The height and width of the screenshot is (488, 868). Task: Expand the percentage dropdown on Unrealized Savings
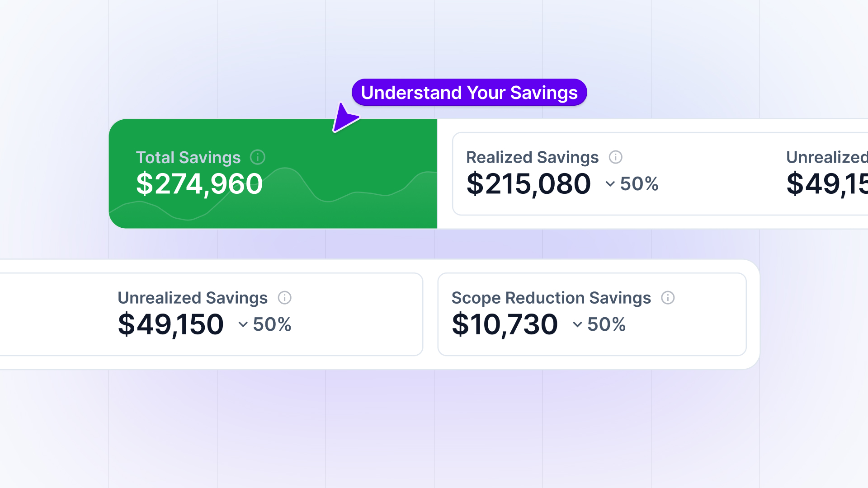click(242, 324)
